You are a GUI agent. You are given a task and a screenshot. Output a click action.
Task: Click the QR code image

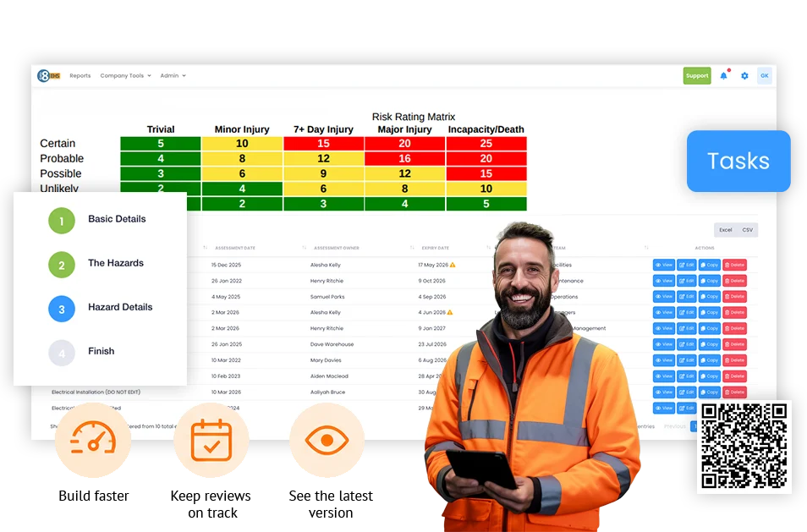point(744,447)
